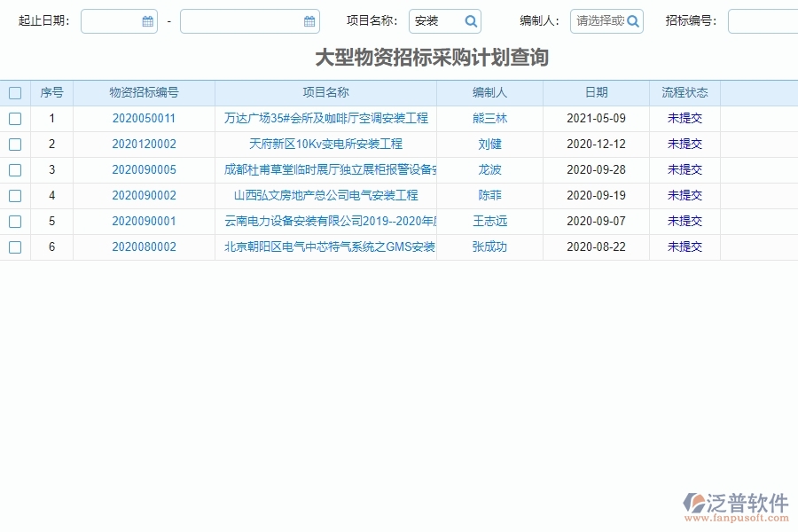Check the checkbox for row 6
This screenshot has width=798, height=532.
[x=15, y=246]
